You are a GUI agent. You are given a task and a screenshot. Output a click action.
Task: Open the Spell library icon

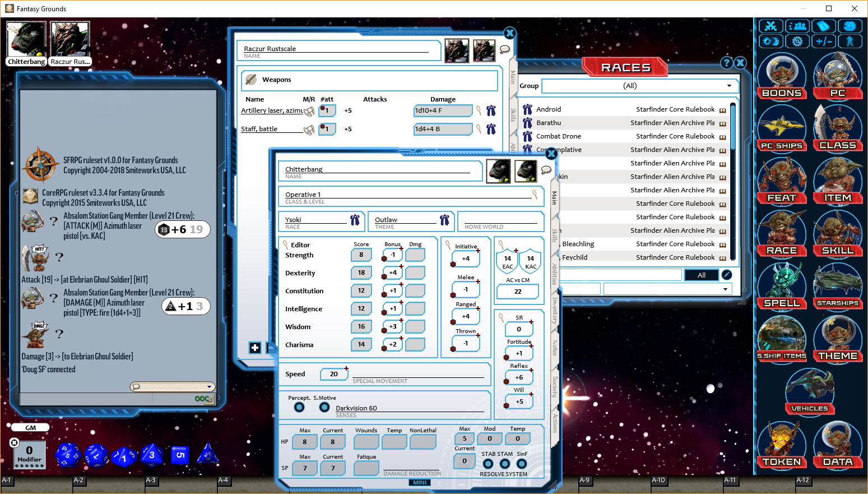click(x=781, y=286)
